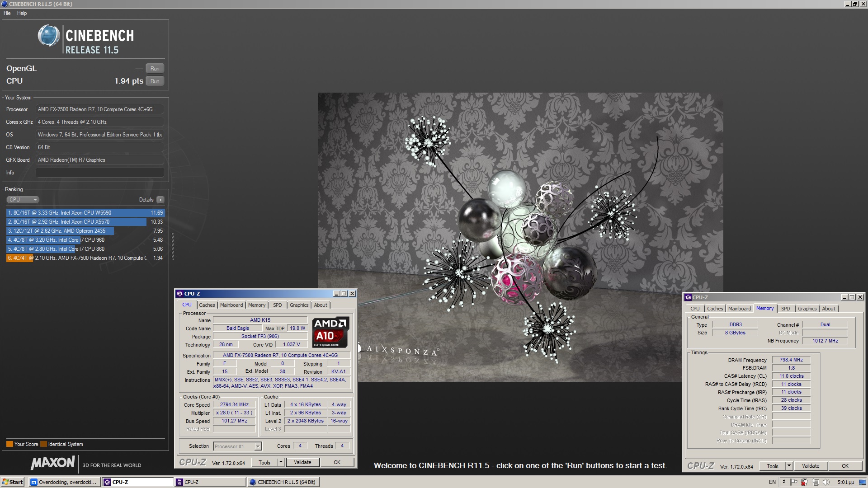Open Caches tab in right CPU-Z window
This screenshot has height=488, width=868.
[x=715, y=309]
